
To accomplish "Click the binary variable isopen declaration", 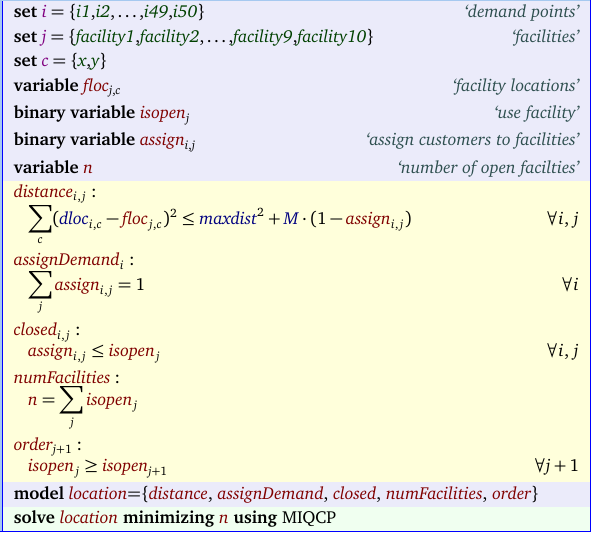I will click(101, 113).
